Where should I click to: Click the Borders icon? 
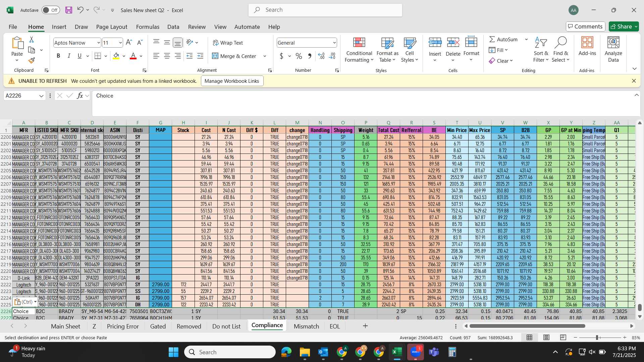click(98, 56)
